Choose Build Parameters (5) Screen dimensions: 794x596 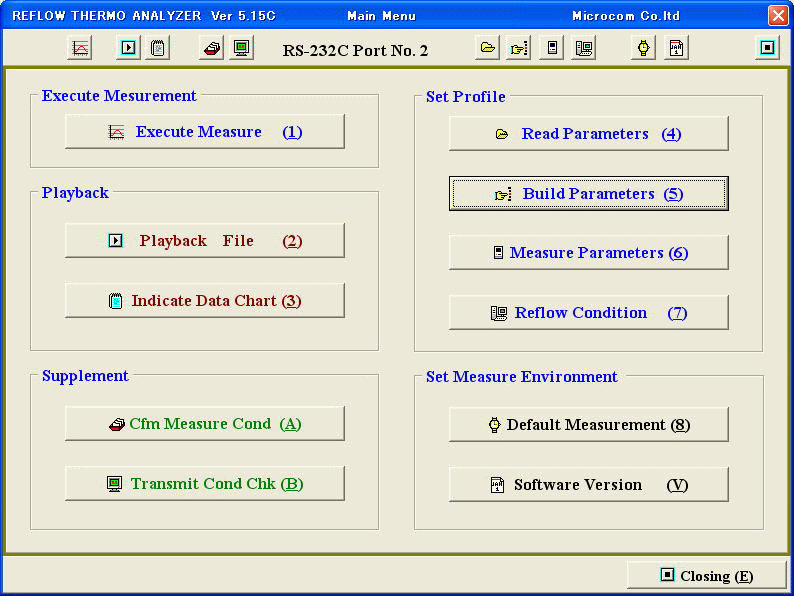pyautogui.click(x=589, y=193)
